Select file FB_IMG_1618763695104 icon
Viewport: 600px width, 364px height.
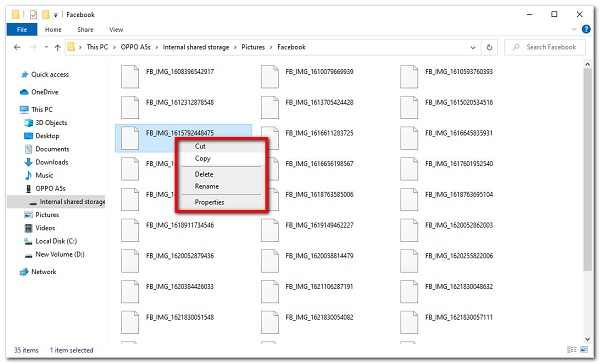409,199
